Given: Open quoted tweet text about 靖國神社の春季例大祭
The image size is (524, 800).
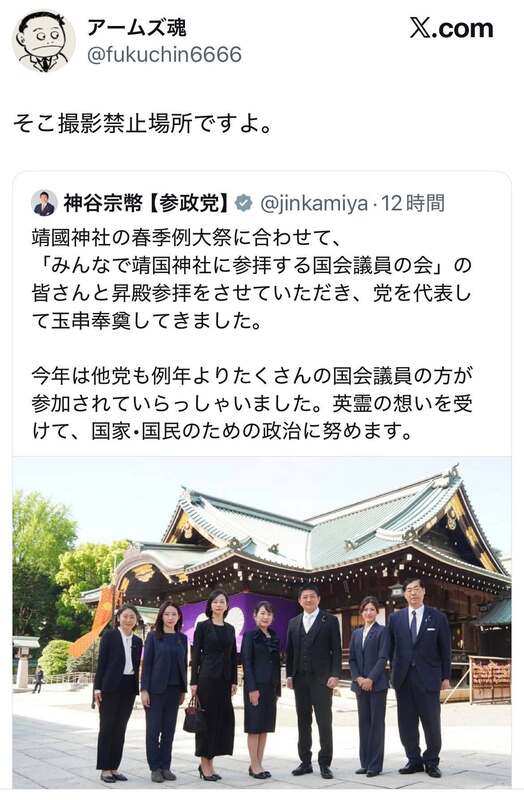Looking at the screenshot, I should point(251,280).
